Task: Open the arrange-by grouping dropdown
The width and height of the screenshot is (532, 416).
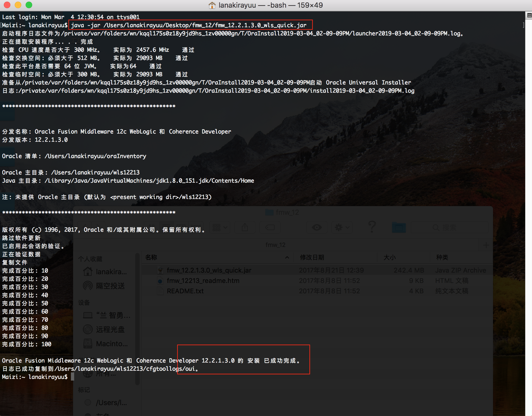Action: click(x=220, y=227)
